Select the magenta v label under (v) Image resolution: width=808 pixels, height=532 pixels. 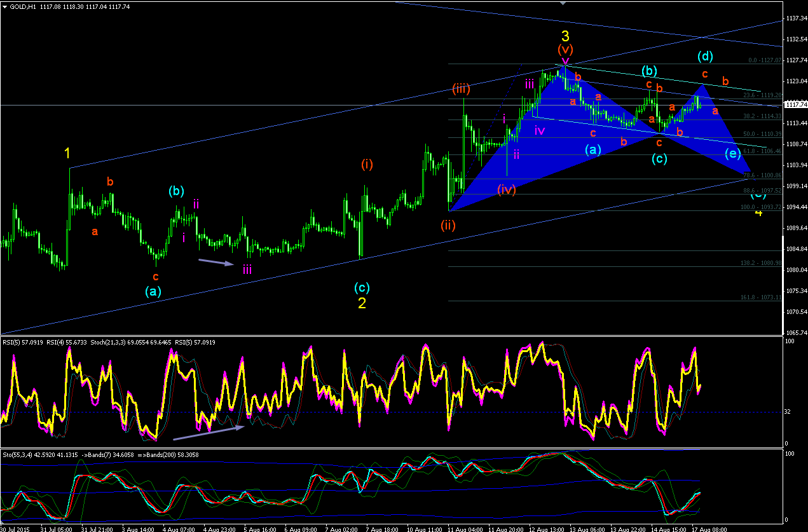click(565, 61)
